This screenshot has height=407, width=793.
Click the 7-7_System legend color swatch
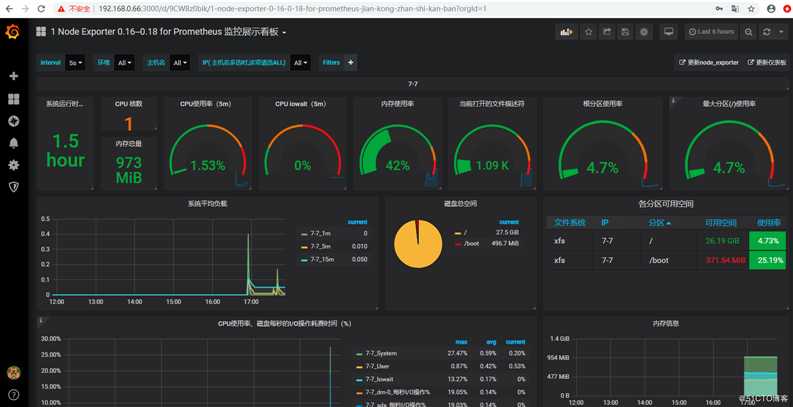[x=359, y=354]
